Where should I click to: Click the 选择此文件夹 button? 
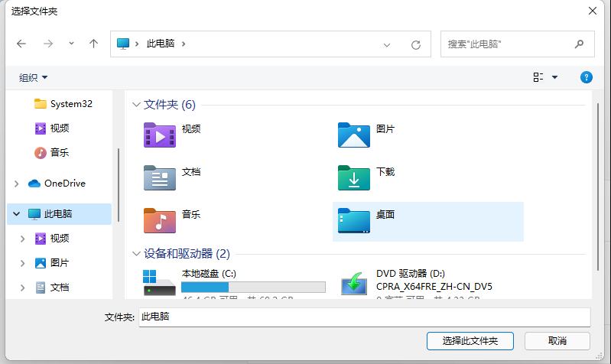click(x=470, y=340)
